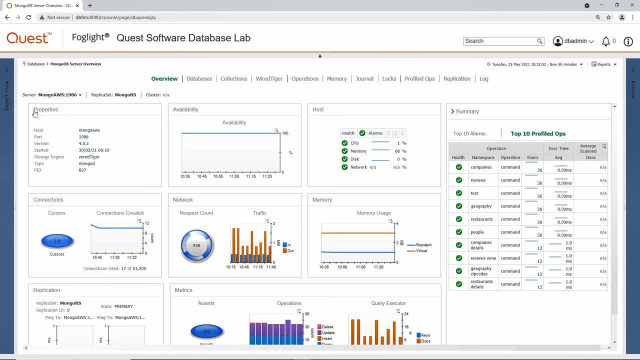The height and width of the screenshot is (360, 640).
Task: Click the Resident legend line swatch
Action: pyautogui.click(x=411, y=245)
